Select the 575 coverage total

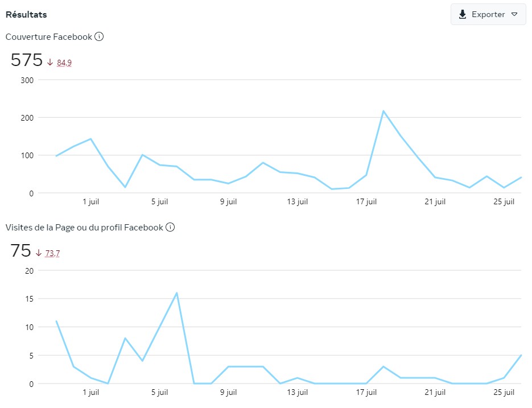point(27,60)
